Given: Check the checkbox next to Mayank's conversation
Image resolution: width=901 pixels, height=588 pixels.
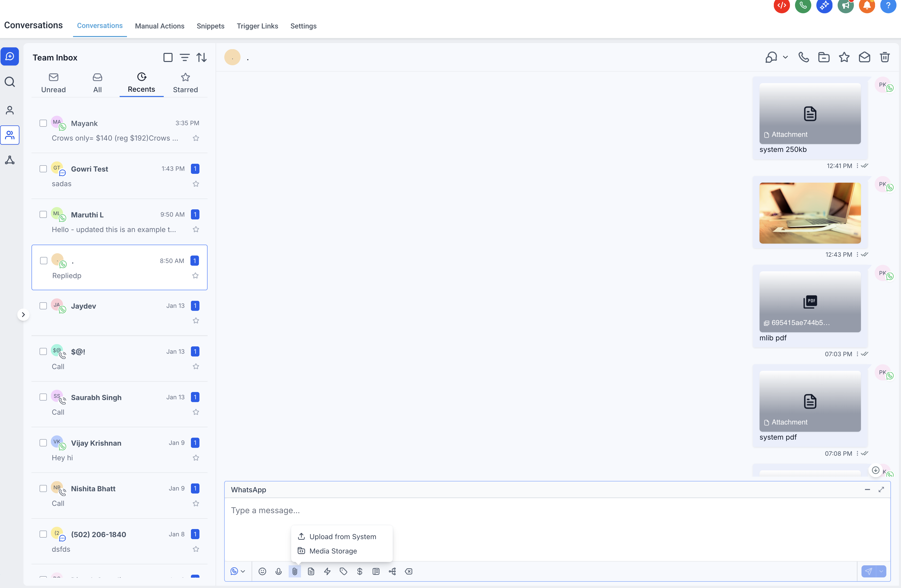Looking at the screenshot, I should coord(43,123).
